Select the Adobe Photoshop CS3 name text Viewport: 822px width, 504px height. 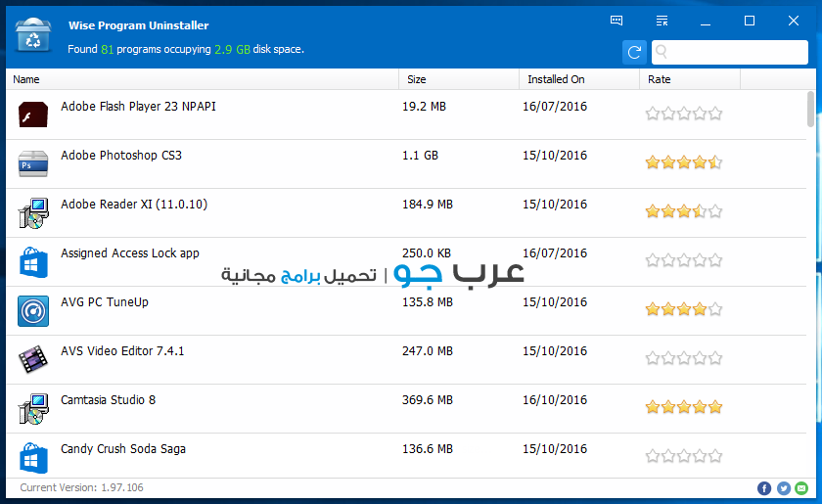(x=121, y=156)
